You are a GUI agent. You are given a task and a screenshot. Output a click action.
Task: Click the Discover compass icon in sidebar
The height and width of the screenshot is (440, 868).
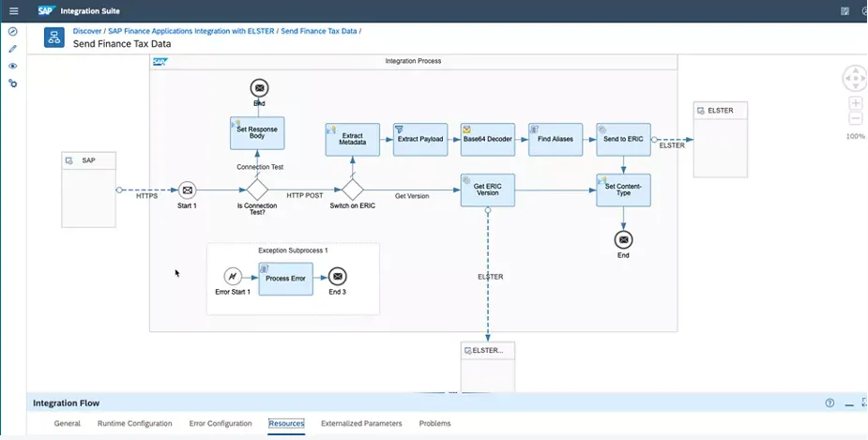point(13,32)
